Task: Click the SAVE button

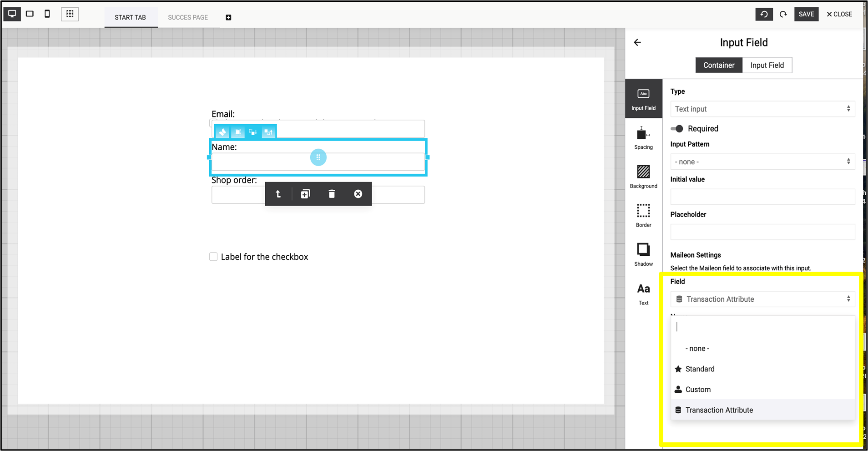Action: click(806, 14)
